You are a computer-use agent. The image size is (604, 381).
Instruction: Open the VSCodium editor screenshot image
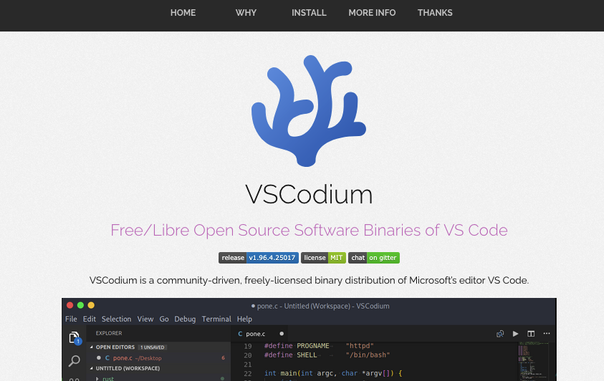coord(309,339)
